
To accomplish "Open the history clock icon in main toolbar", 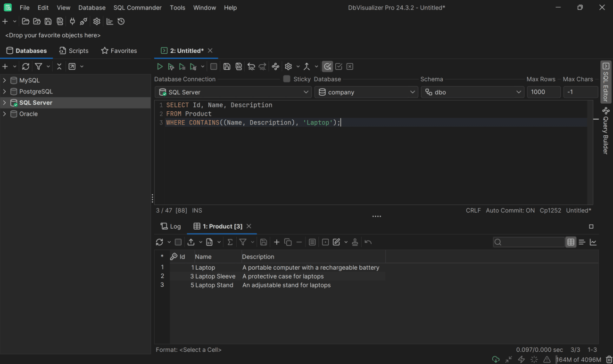I will pyautogui.click(x=121, y=21).
